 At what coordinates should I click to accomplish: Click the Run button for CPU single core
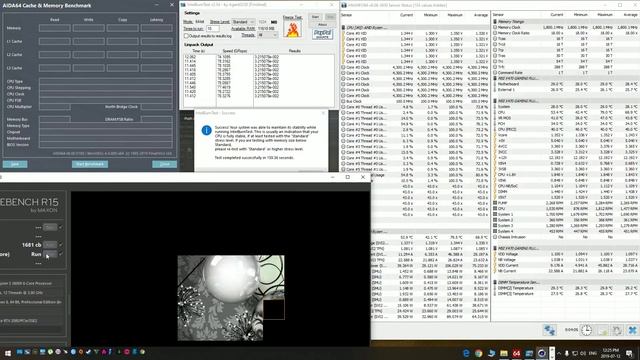pyautogui.click(x=50, y=254)
